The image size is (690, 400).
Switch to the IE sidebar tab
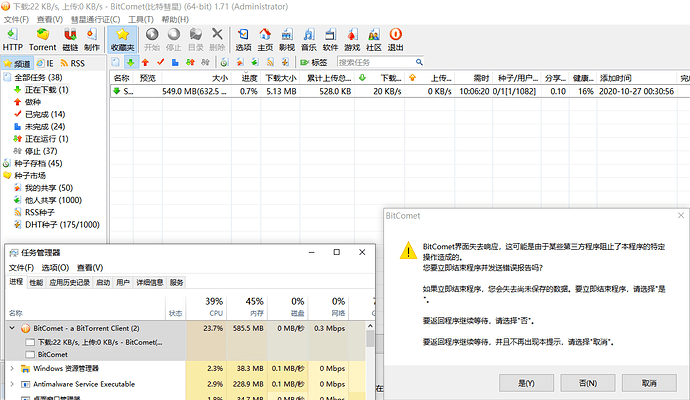45,63
